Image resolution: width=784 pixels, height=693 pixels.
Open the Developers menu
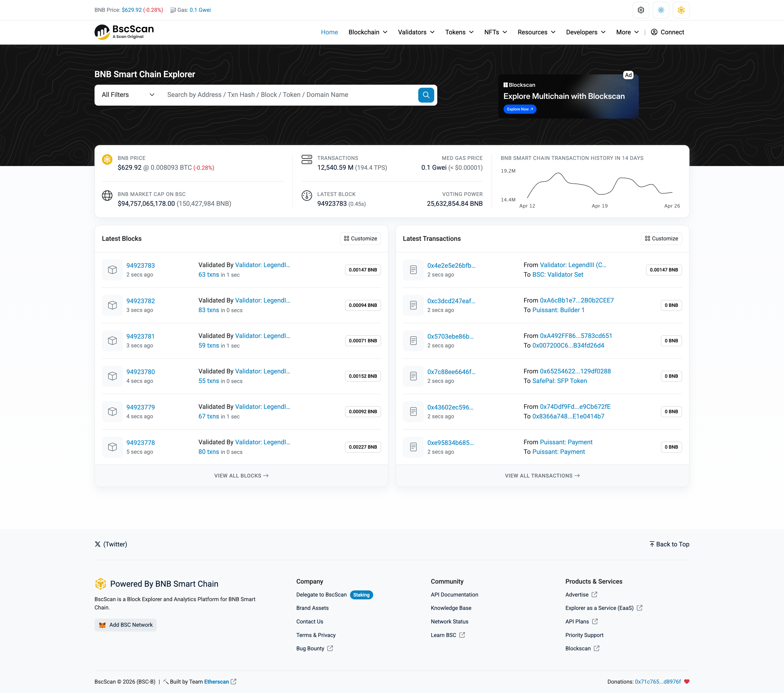pyautogui.click(x=585, y=32)
